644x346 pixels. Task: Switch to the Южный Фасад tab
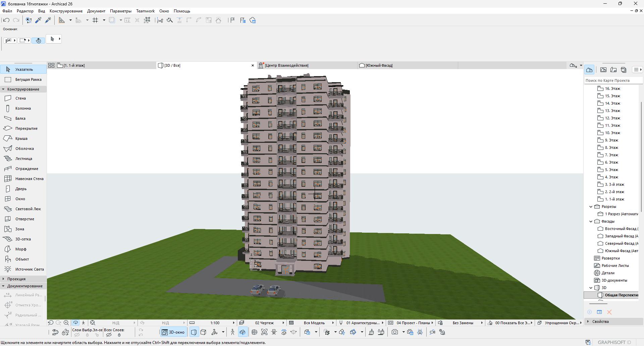pos(379,65)
